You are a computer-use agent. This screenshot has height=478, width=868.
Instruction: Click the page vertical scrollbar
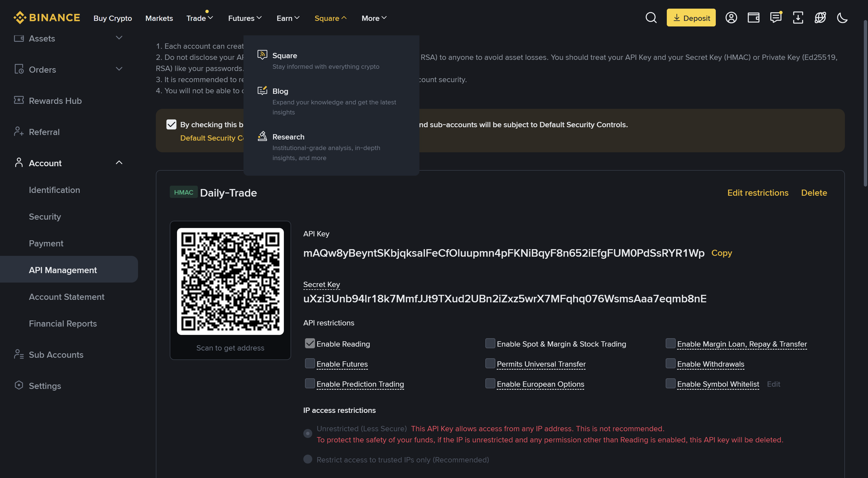click(865, 103)
